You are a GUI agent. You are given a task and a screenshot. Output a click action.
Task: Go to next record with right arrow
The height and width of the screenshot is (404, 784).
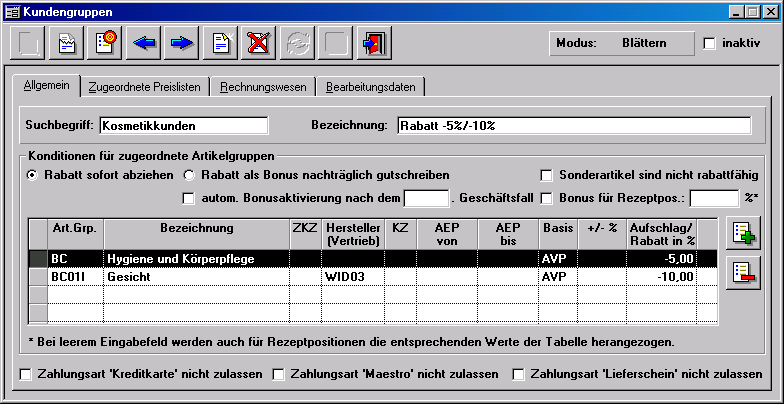[182, 43]
